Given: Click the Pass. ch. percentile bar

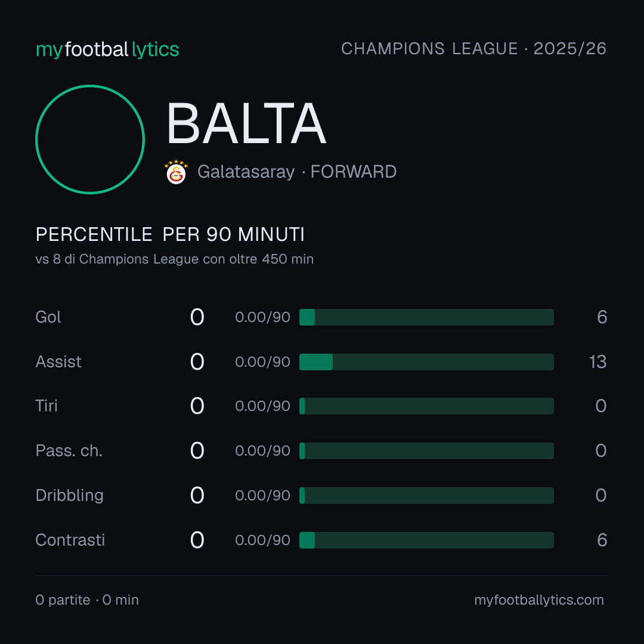Looking at the screenshot, I should pyautogui.click(x=426, y=451).
